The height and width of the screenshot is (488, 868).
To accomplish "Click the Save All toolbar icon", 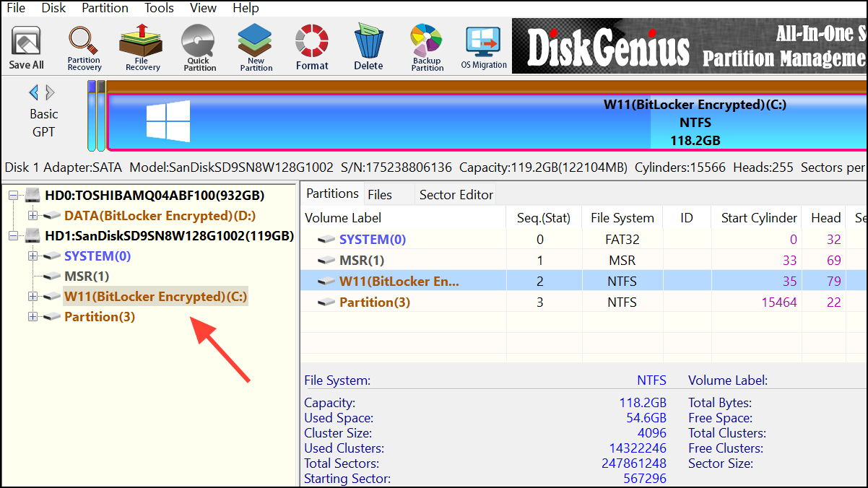I will click(27, 47).
